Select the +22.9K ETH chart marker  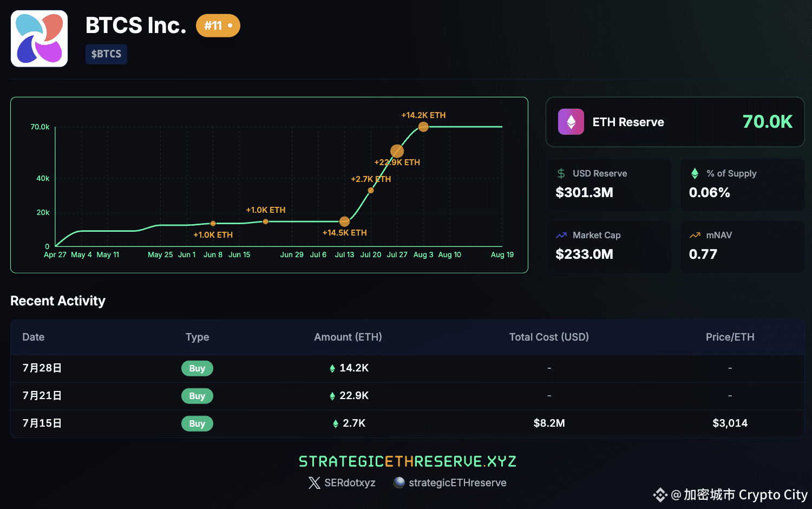pos(397,151)
